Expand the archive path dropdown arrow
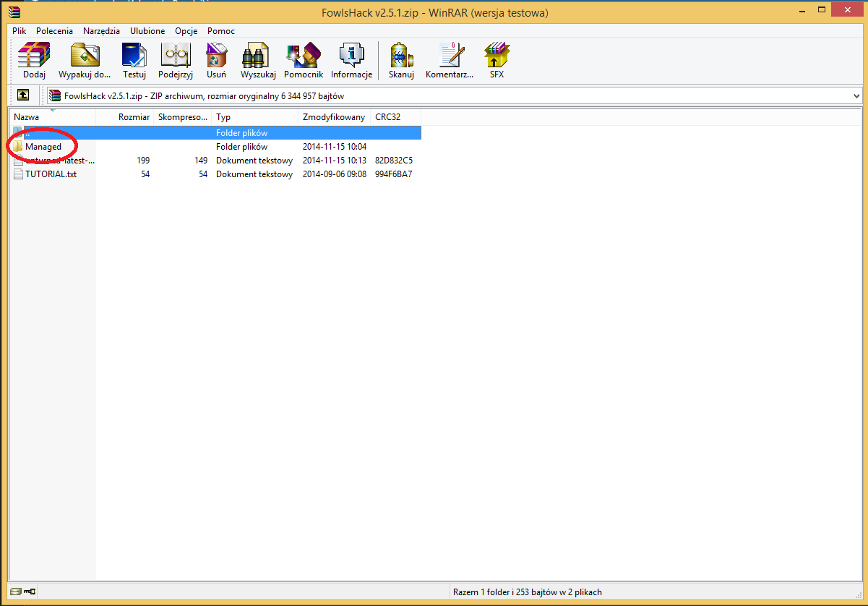 pyautogui.click(x=856, y=95)
